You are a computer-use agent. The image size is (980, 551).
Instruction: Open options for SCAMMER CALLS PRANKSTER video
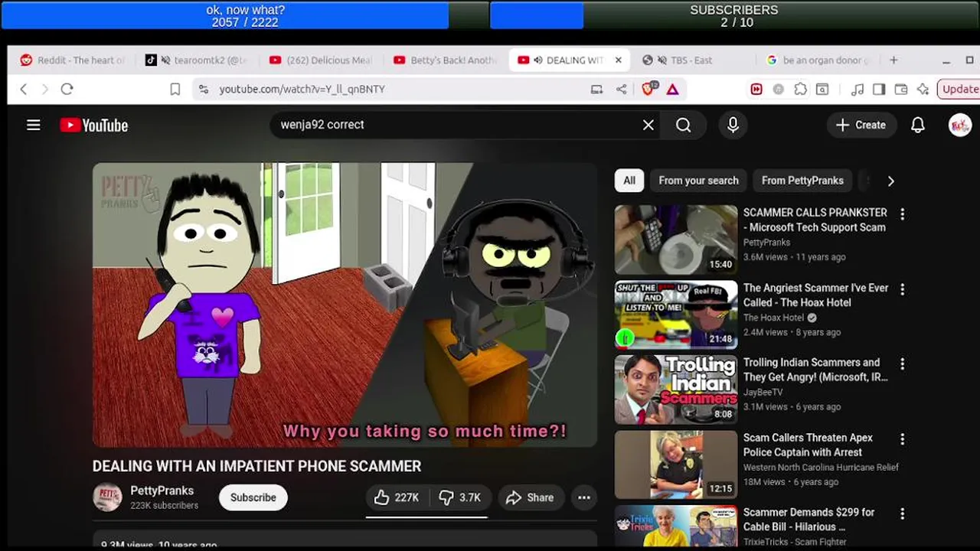[x=902, y=214]
